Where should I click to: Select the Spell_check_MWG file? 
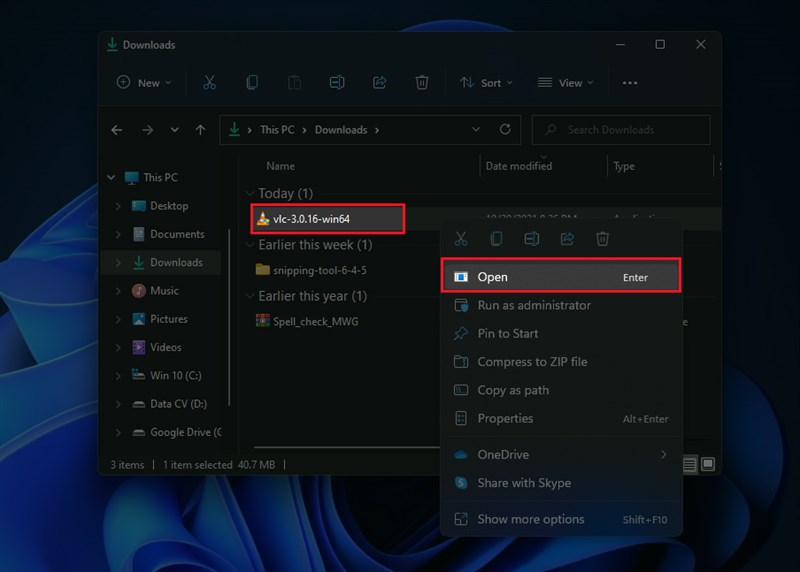(315, 321)
